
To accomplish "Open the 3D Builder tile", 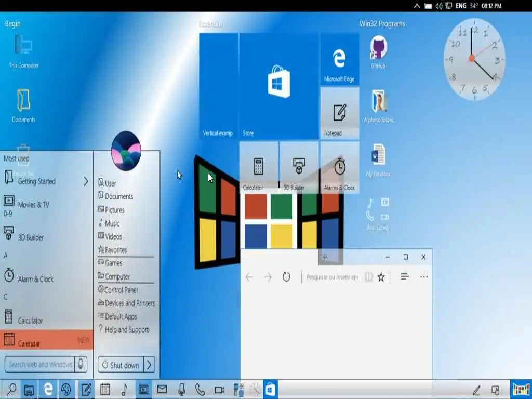I will tap(299, 167).
